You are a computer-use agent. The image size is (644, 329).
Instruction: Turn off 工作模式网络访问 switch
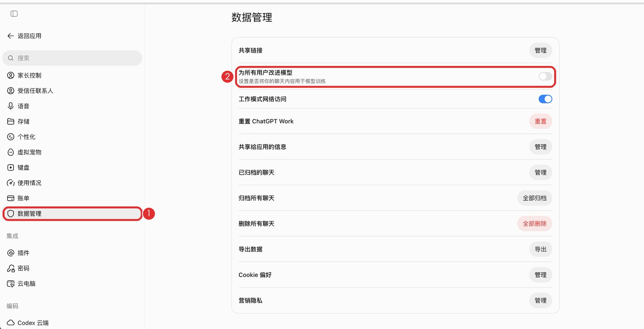[x=545, y=99]
